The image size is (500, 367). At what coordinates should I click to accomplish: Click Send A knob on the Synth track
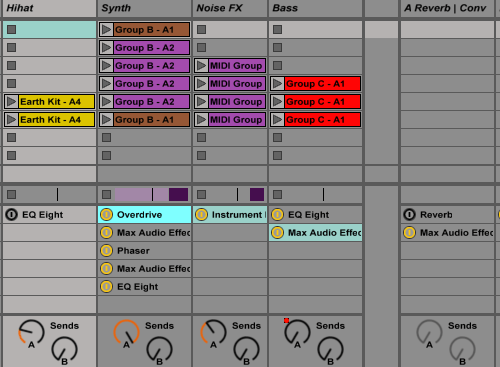[x=126, y=332]
